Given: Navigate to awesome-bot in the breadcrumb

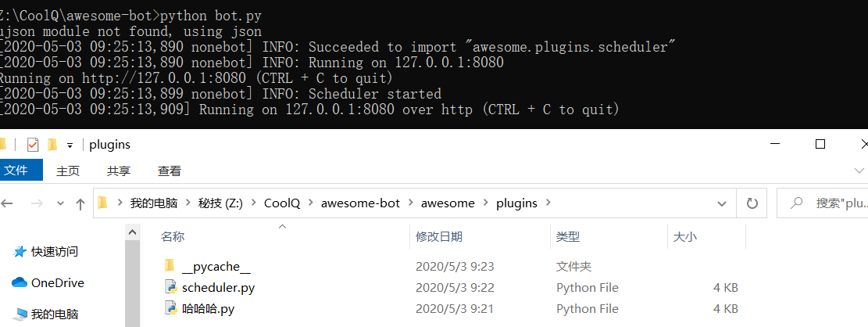Looking at the screenshot, I should coord(360,203).
